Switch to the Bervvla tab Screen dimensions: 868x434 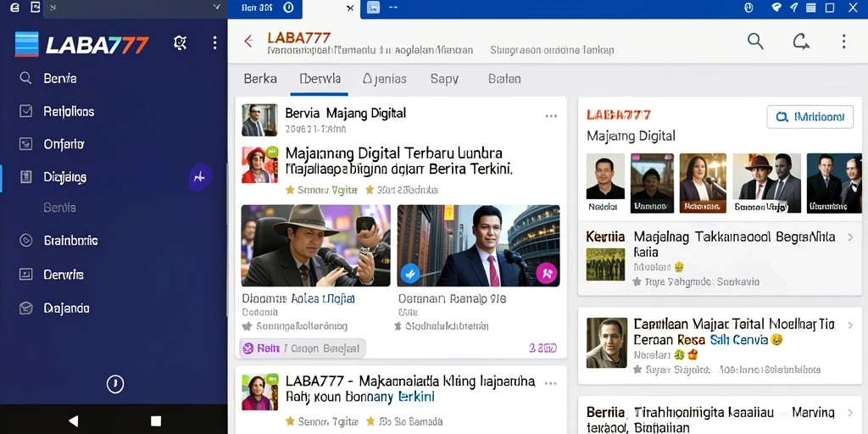pyautogui.click(x=320, y=79)
